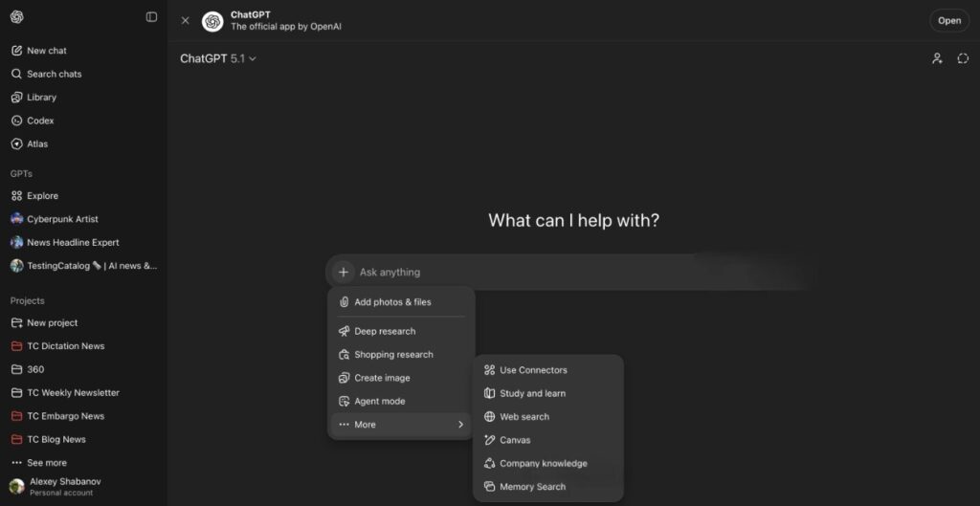The image size is (980, 506).
Task: Click the GPTs section heading
Action: pyautogui.click(x=21, y=174)
